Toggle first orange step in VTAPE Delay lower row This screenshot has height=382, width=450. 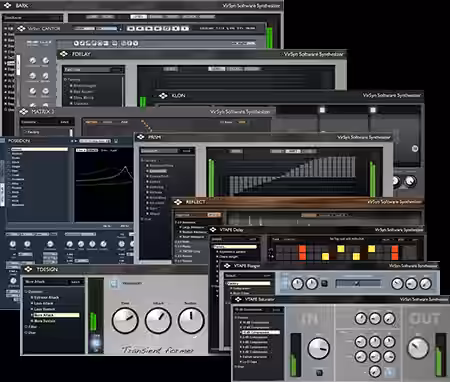pyautogui.click(x=302, y=256)
